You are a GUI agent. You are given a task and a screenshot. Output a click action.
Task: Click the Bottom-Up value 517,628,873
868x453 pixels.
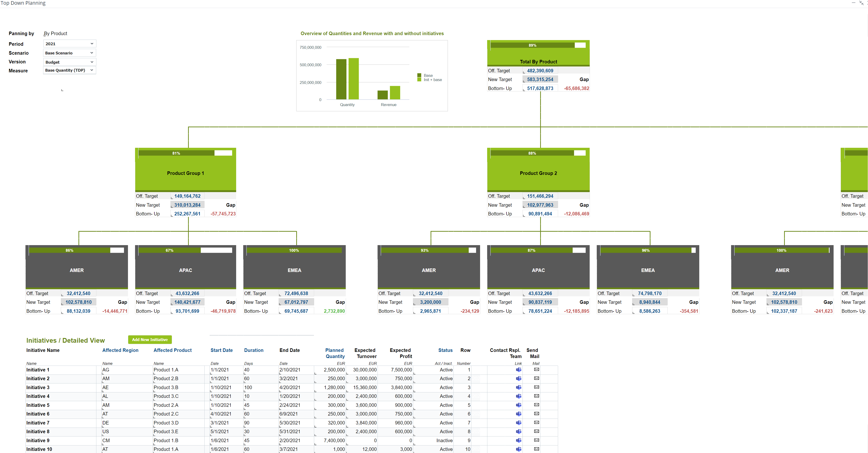(540, 88)
